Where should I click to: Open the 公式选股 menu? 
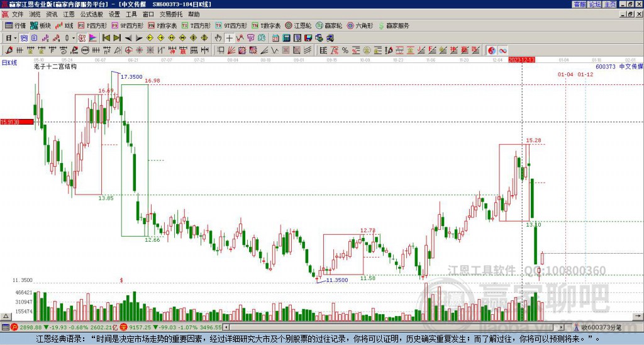[91, 14]
